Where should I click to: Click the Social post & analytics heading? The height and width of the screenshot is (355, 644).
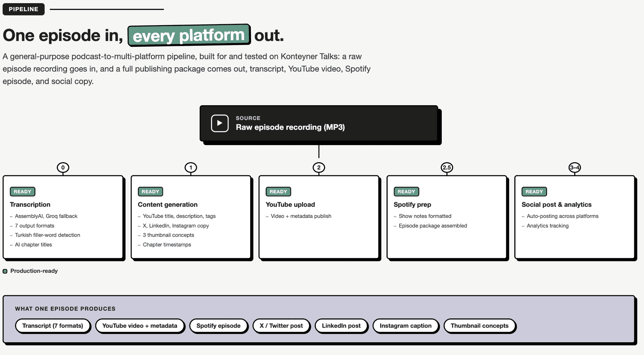(556, 204)
